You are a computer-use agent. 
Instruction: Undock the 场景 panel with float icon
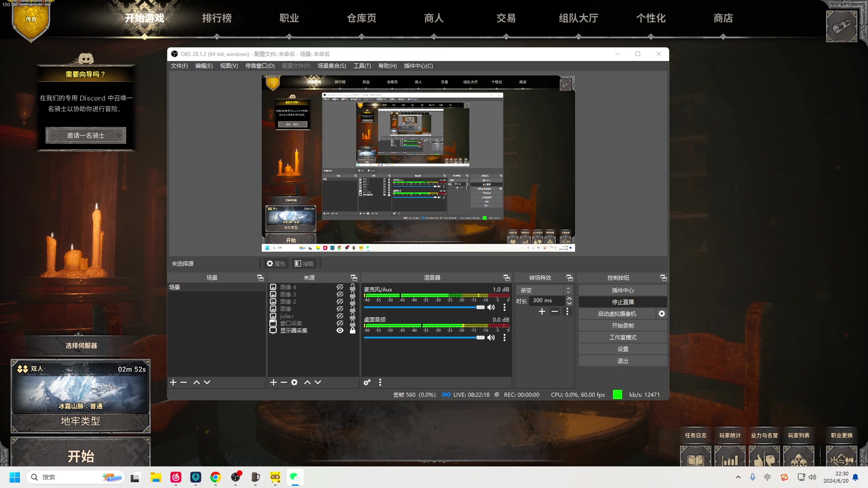point(260,277)
